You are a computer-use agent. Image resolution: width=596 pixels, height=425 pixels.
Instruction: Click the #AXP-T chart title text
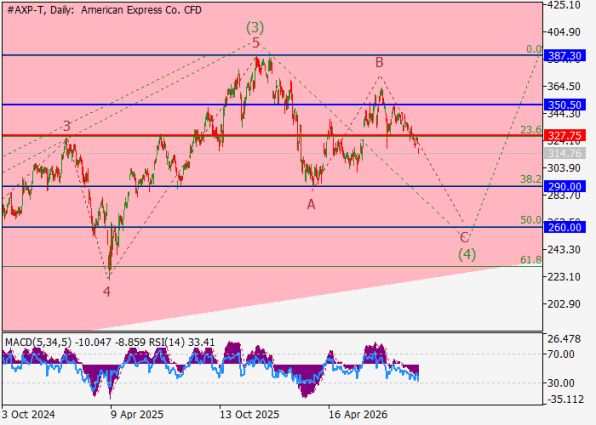click(x=25, y=10)
